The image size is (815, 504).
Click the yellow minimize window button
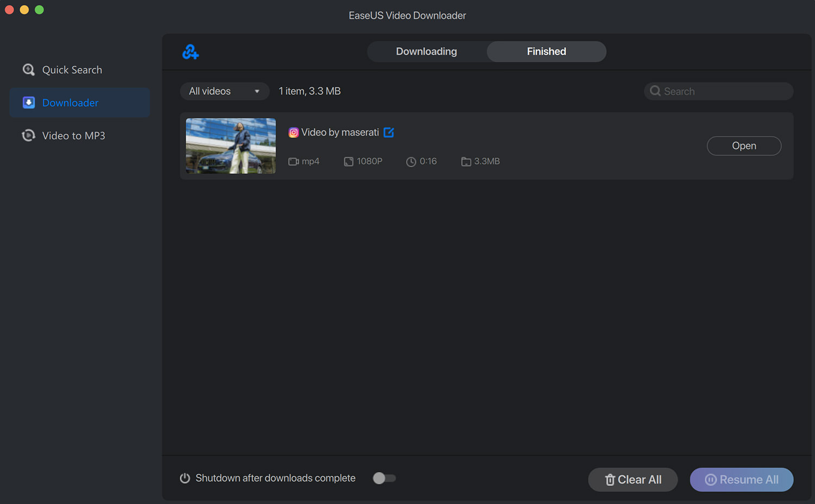[x=24, y=10]
